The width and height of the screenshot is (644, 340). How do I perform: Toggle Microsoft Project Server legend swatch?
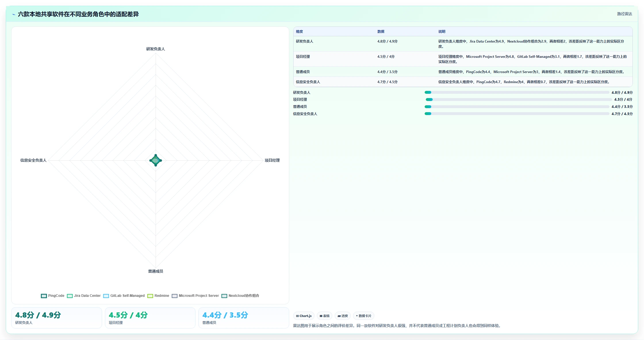coord(175,296)
